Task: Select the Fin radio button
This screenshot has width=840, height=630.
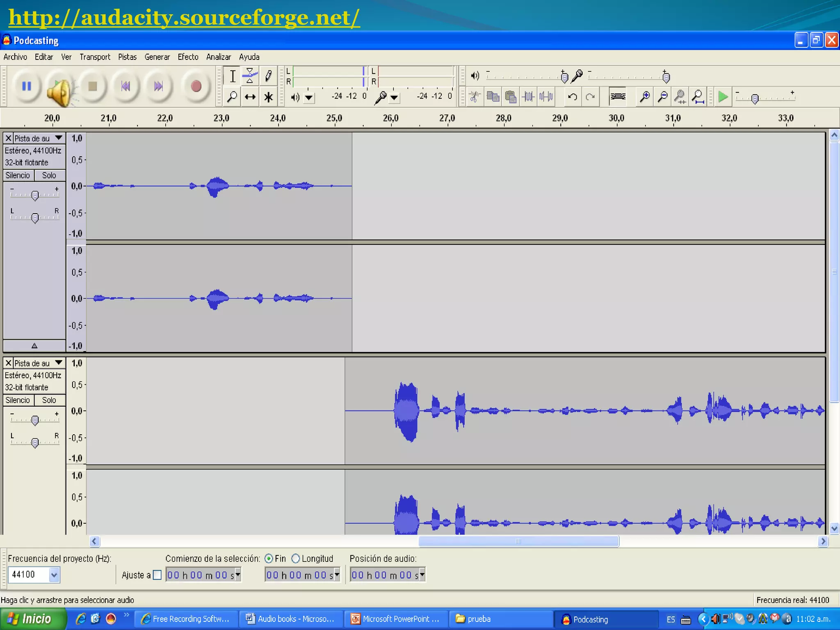Action: tap(269, 559)
